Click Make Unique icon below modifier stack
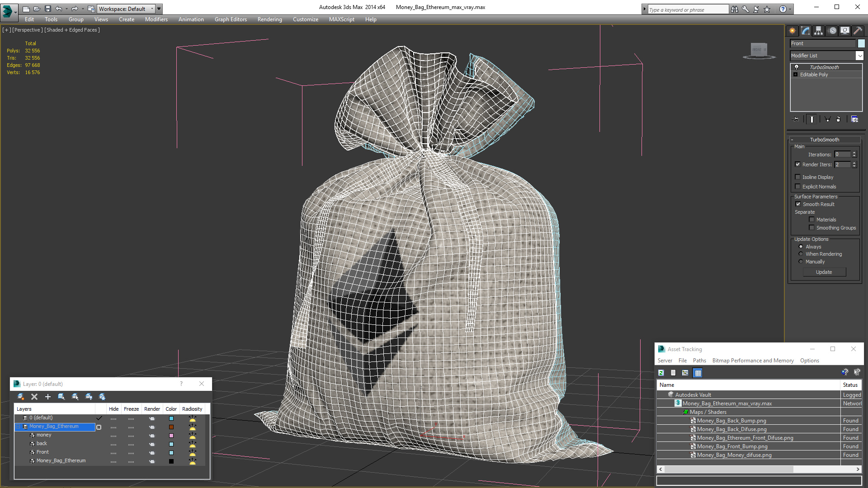 827,119
